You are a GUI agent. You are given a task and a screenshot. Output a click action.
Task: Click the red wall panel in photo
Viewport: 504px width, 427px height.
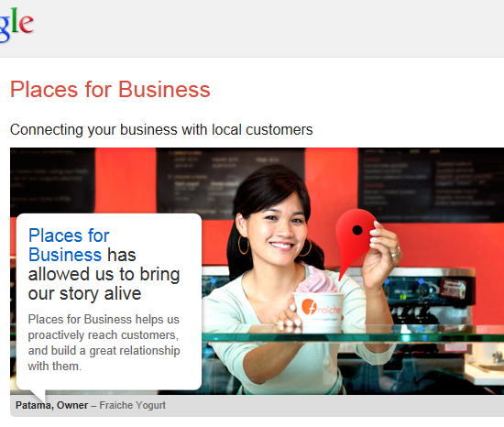click(126, 180)
